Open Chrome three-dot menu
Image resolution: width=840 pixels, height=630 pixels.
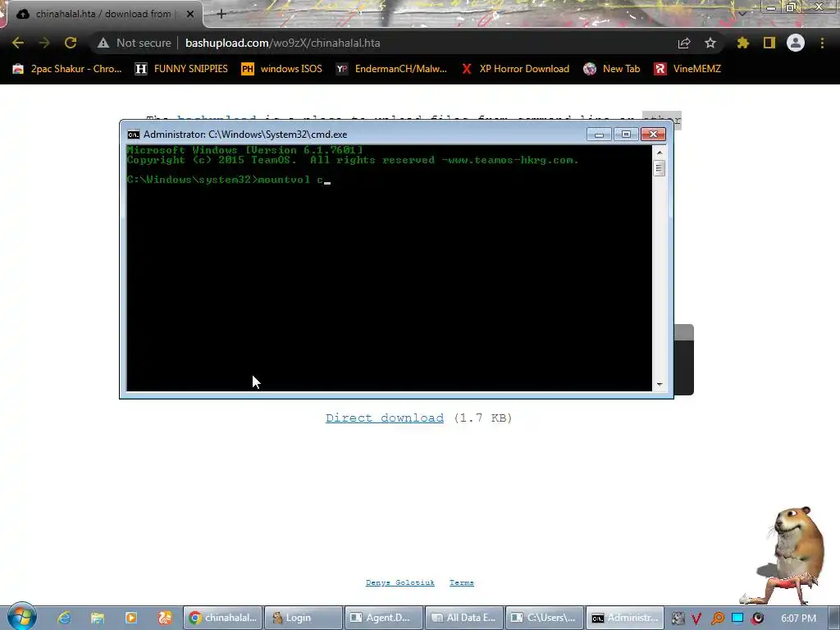pyautogui.click(x=822, y=43)
